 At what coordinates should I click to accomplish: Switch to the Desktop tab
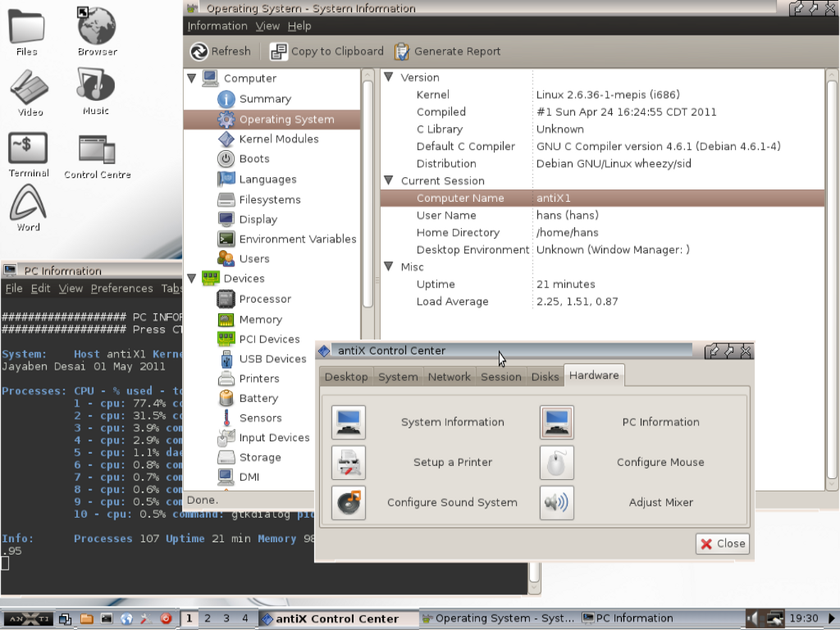346,377
